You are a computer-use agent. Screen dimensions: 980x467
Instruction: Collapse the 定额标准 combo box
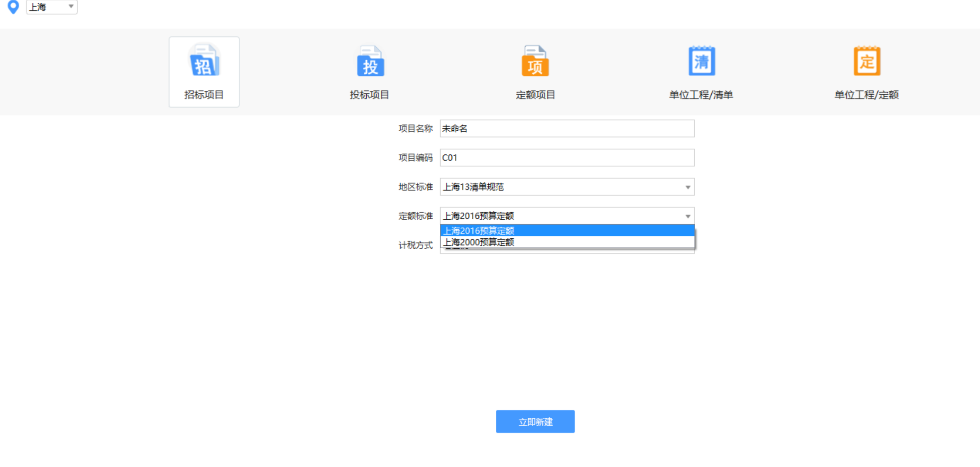coord(567,216)
